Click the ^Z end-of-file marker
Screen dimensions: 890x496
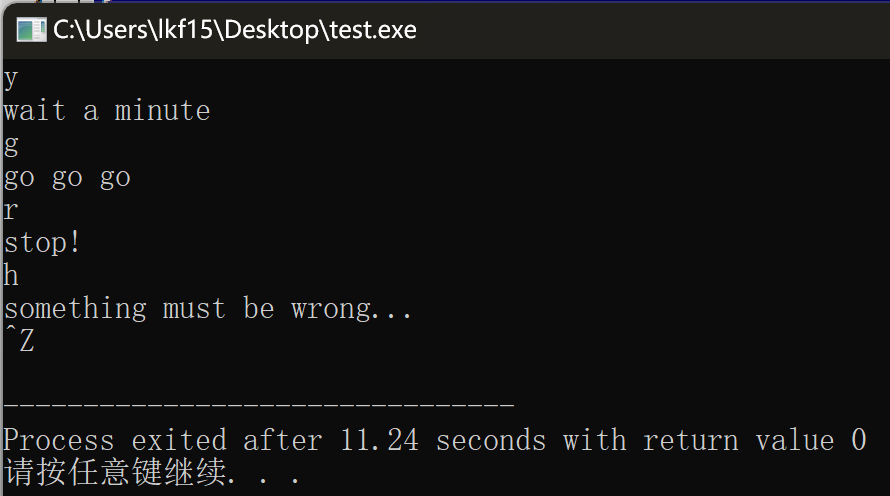tap(19, 342)
